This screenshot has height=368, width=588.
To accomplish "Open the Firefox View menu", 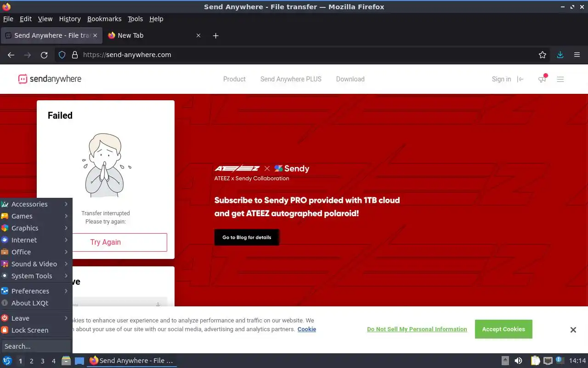I will coord(45,19).
